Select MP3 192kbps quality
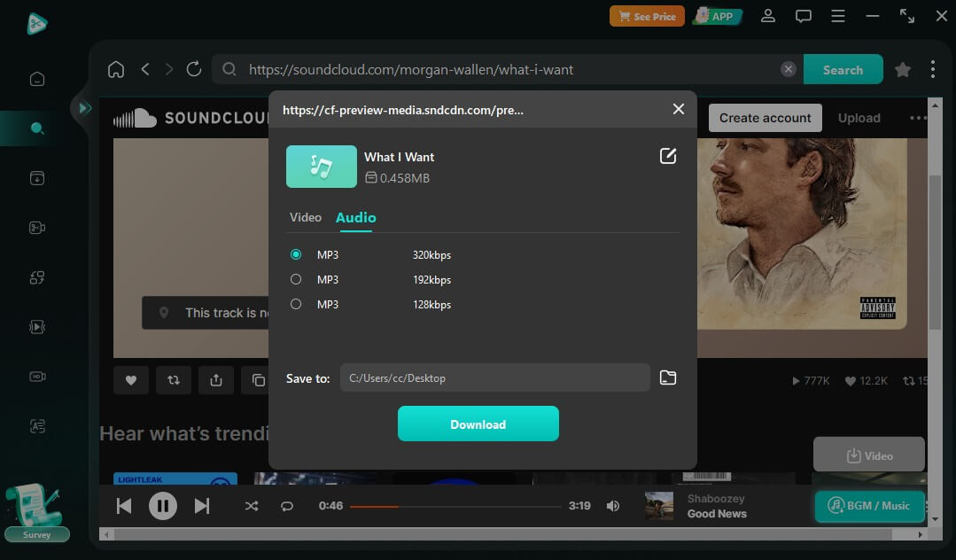 click(296, 279)
